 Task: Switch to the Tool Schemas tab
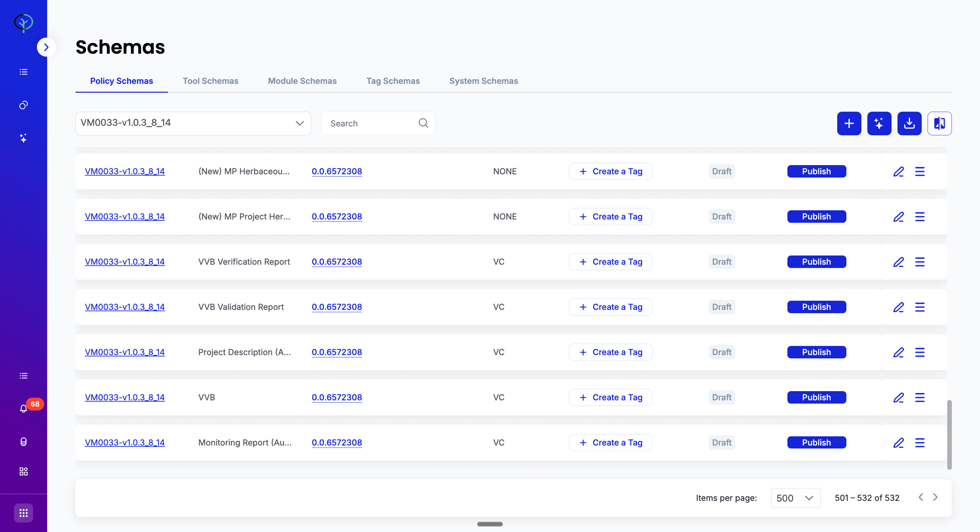click(x=211, y=81)
